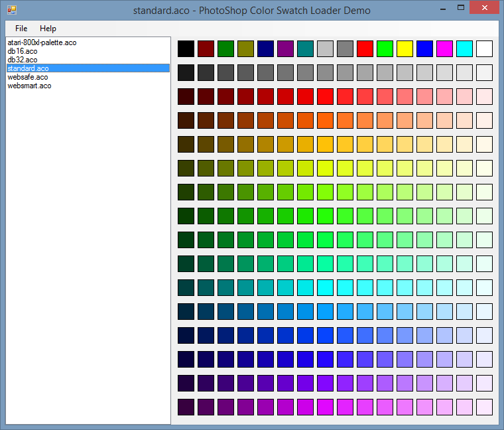Pick the cyan swatch in top row

(x=464, y=48)
